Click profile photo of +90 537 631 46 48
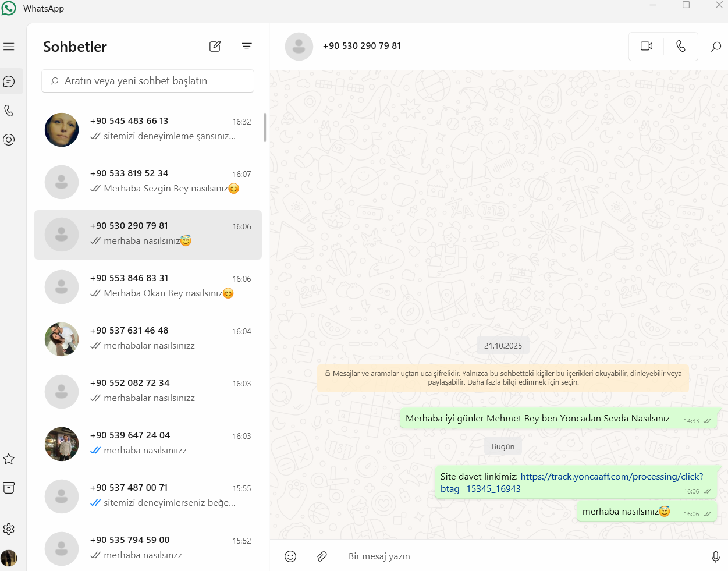 tap(62, 339)
